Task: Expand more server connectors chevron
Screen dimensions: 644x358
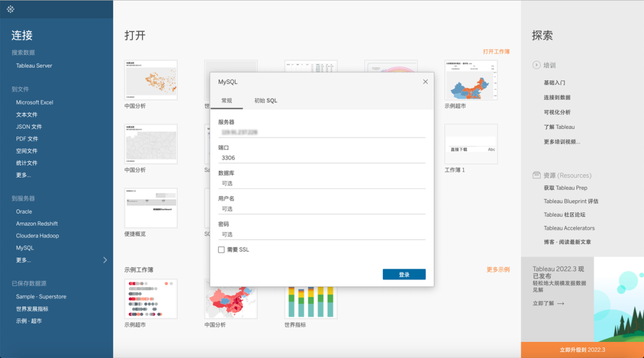Action: pyautogui.click(x=105, y=260)
